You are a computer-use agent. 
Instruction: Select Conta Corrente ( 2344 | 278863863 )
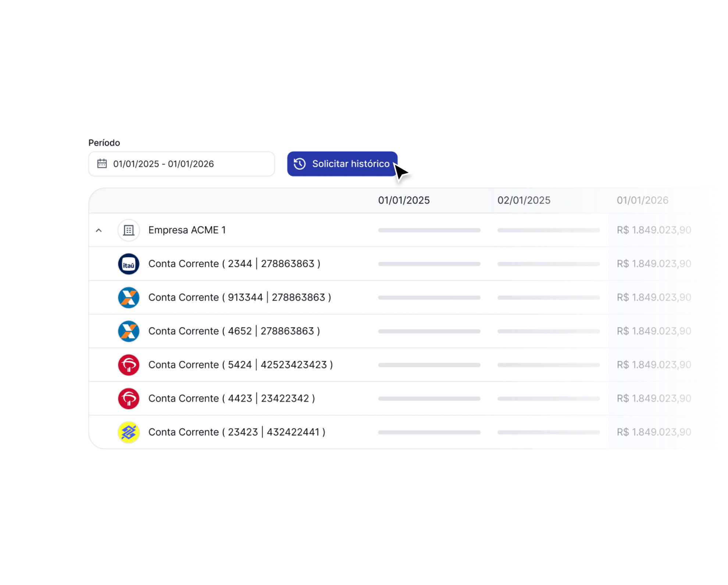[x=234, y=264]
